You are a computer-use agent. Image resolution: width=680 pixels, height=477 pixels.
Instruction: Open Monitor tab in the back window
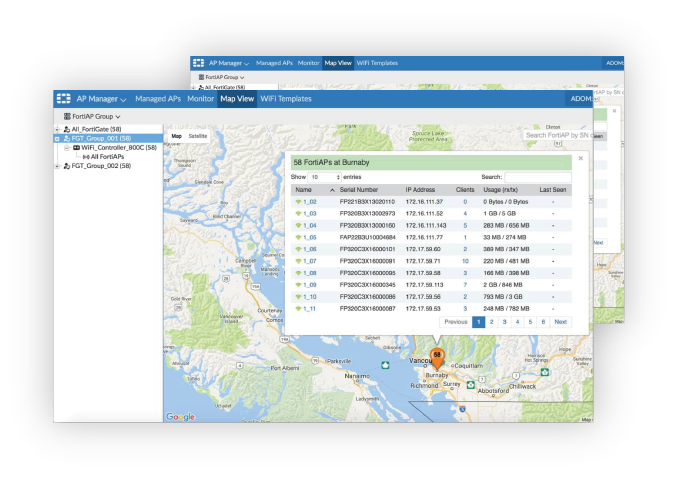(308, 63)
